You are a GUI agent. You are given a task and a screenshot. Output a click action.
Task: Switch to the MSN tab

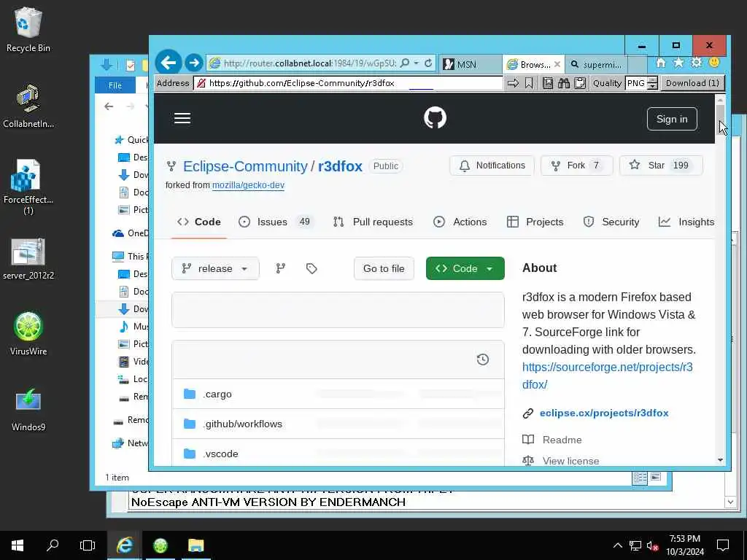tap(469, 64)
